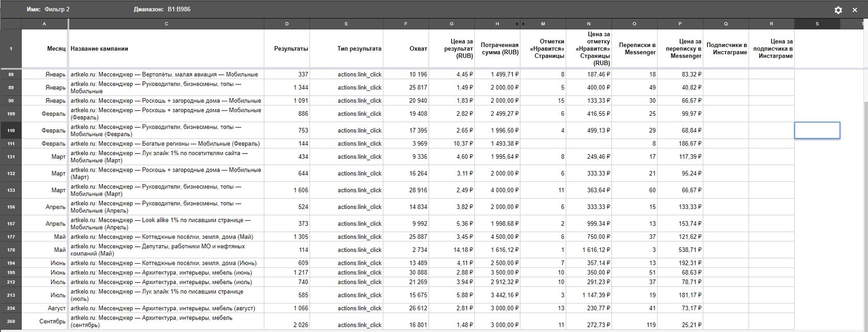The height and width of the screenshot is (332, 868).
Task: Edit the filter range B1:B986
Action: click(179, 9)
